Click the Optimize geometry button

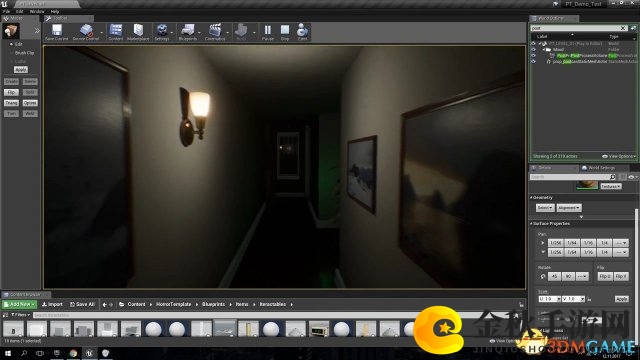coord(30,103)
